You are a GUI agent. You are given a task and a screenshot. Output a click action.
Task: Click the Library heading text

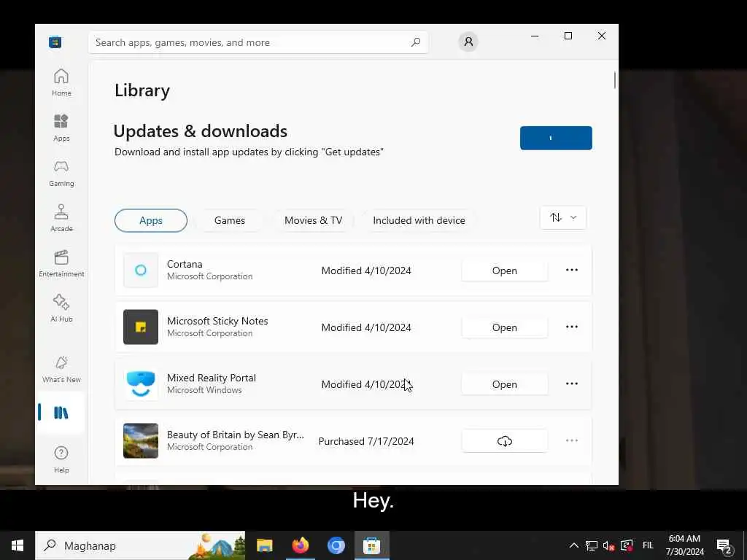pyautogui.click(x=142, y=90)
